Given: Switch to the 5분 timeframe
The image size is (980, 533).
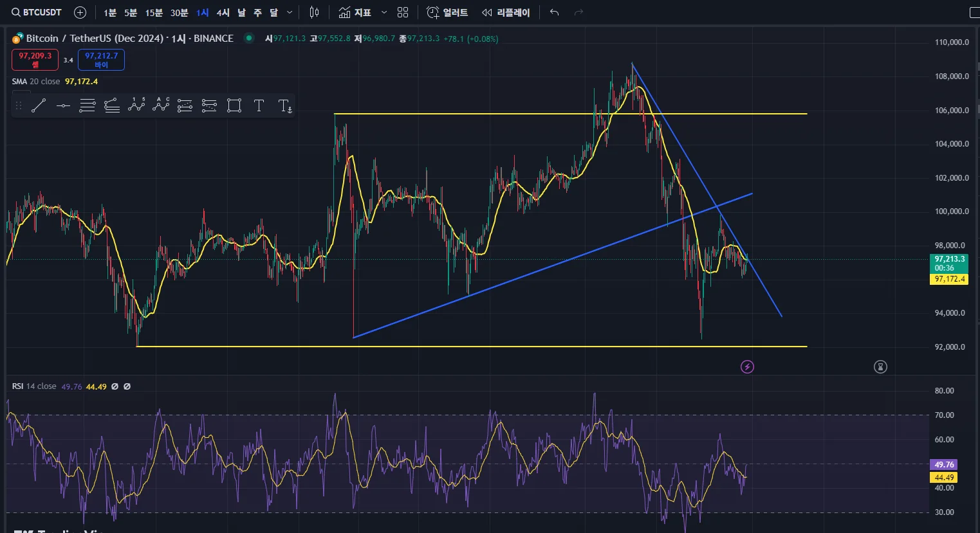Looking at the screenshot, I should click(x=131, y=12).
